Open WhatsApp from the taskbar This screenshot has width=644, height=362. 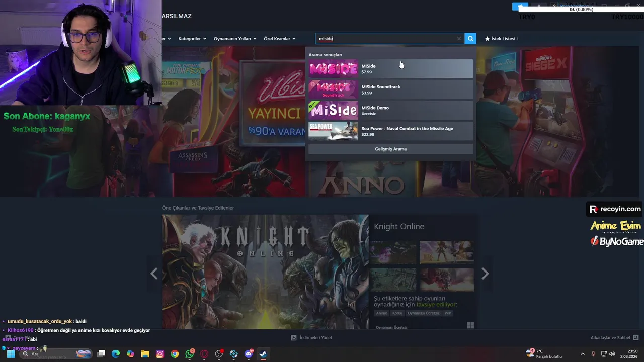click(x=190, y=354)
